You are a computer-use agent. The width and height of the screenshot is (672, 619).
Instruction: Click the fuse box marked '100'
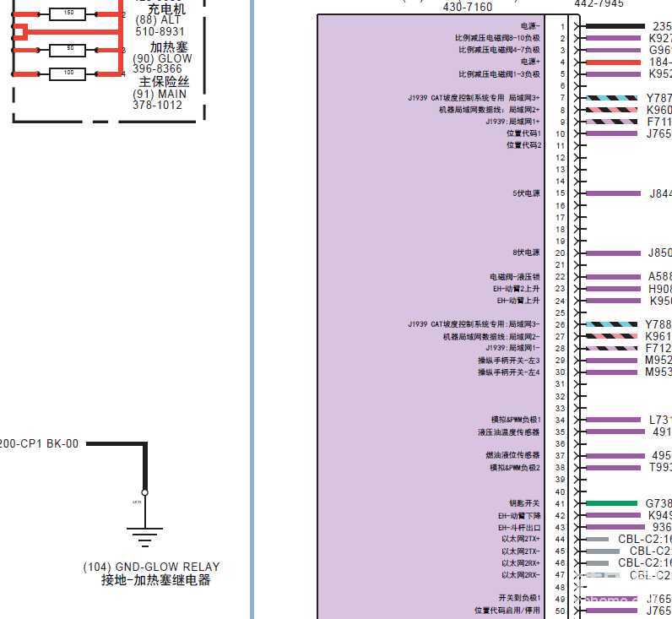click(68, 74)
